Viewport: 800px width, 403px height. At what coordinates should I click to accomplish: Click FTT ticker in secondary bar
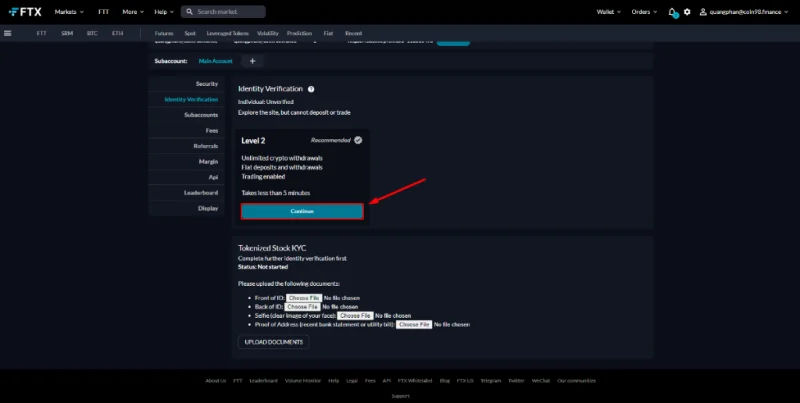(x=41, y=33)
